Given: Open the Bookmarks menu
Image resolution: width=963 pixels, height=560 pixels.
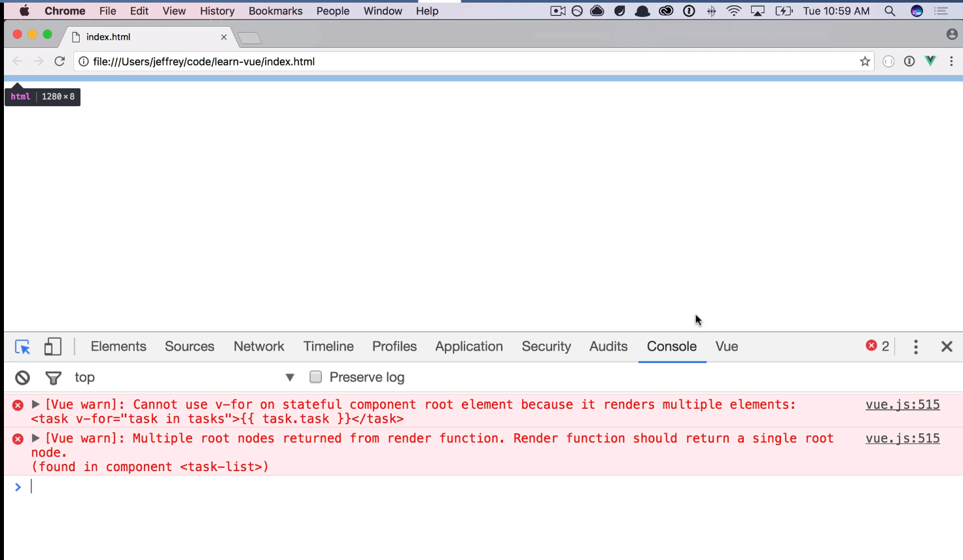Looking at the screenshot, I should (275, 11).
